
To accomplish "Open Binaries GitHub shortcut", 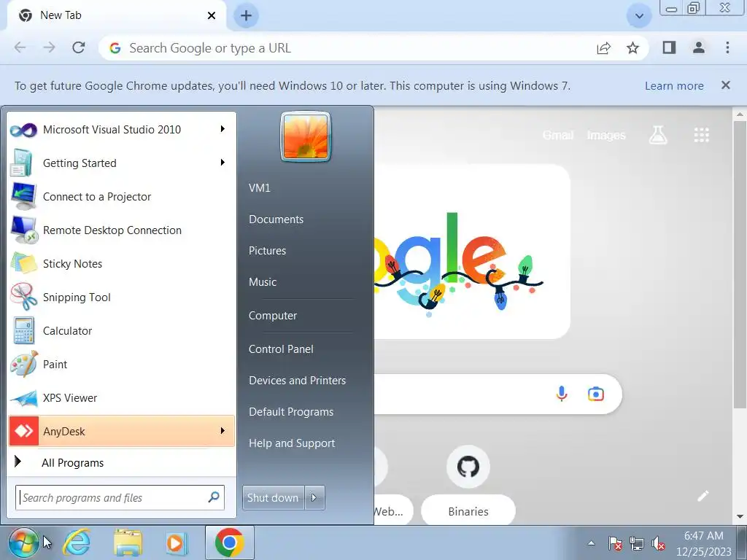I will coord(468,484).
